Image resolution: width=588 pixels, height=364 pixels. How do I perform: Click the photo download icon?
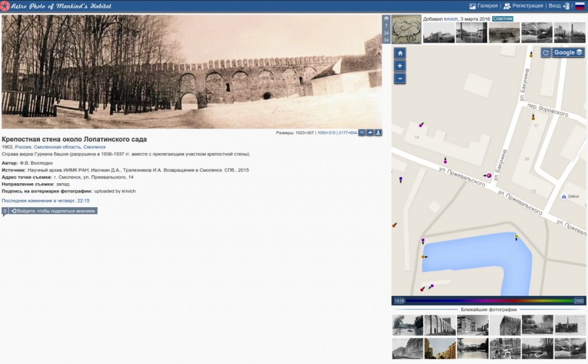tap(378, 132)
